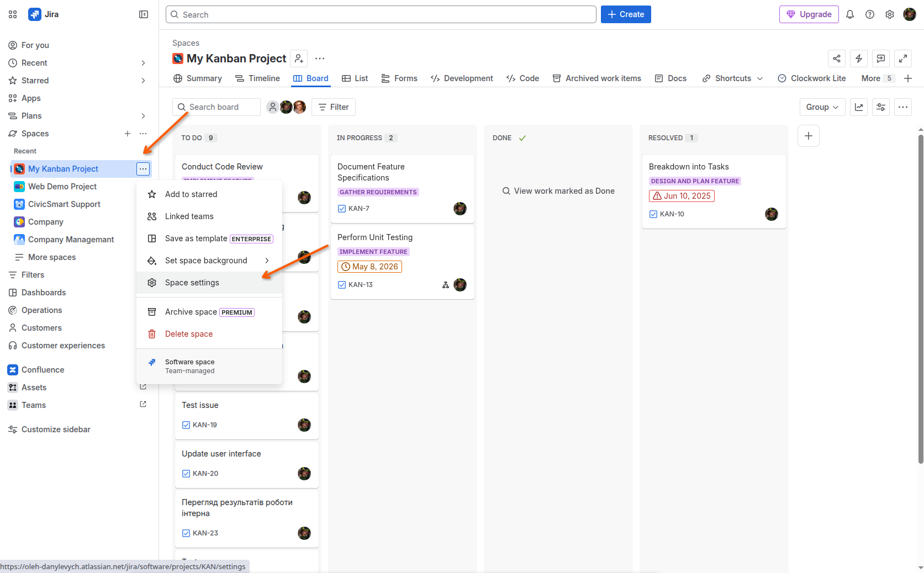
Task: Open the settings gear in the top bar
Action: 890,14
